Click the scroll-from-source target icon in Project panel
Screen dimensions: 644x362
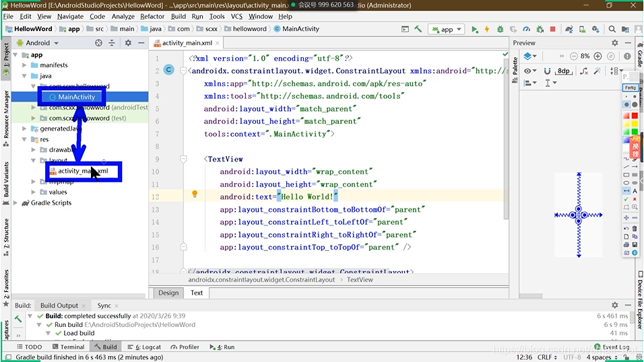[98, 42]
